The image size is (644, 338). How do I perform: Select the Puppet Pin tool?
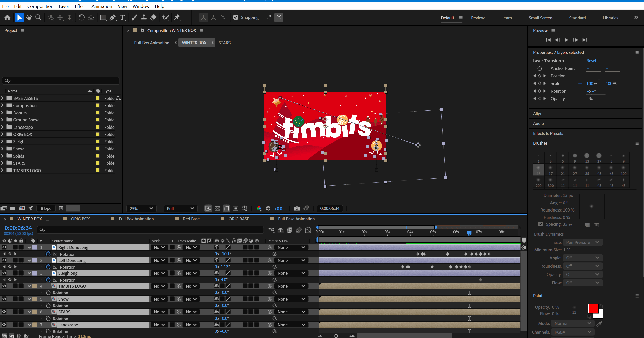point(177,17)
